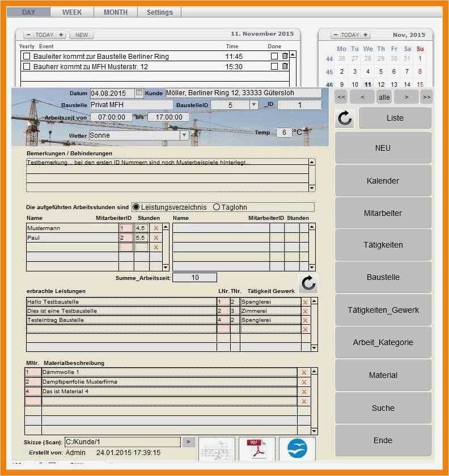The image size is (449, 476).
Task: Switch to WEEK tab
Action: [72, 12]
